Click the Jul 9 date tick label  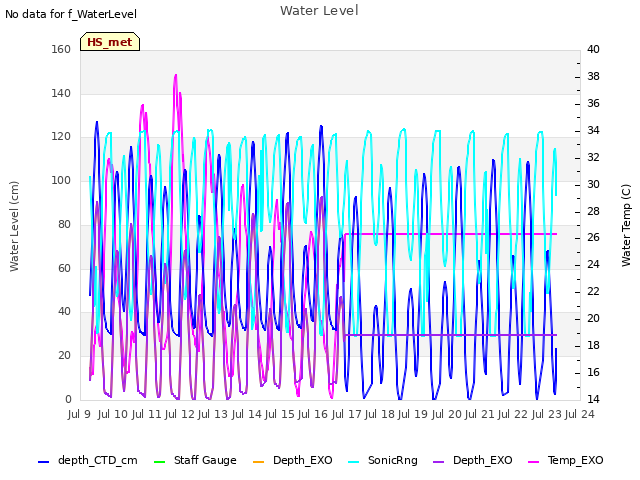pos(79,414)
